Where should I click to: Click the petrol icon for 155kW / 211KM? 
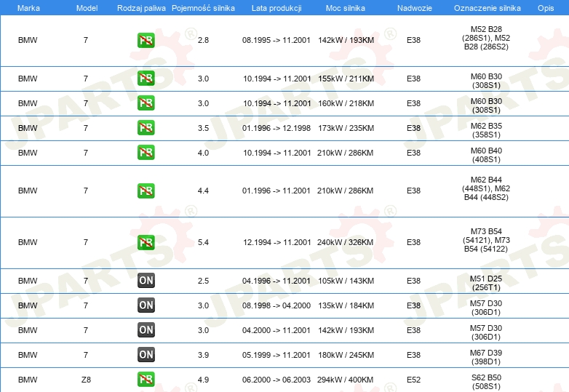146,79
